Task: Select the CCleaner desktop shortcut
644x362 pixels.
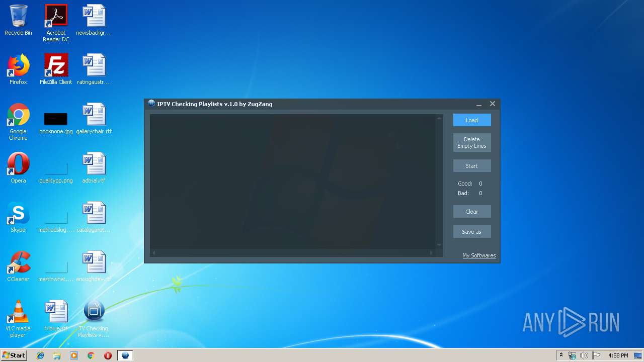Action: click(18, 266)
